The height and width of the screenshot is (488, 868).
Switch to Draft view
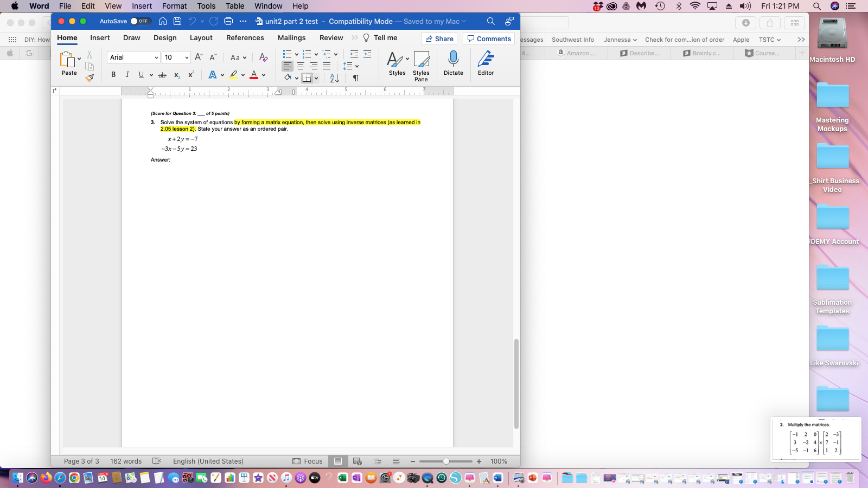[397, 461]
